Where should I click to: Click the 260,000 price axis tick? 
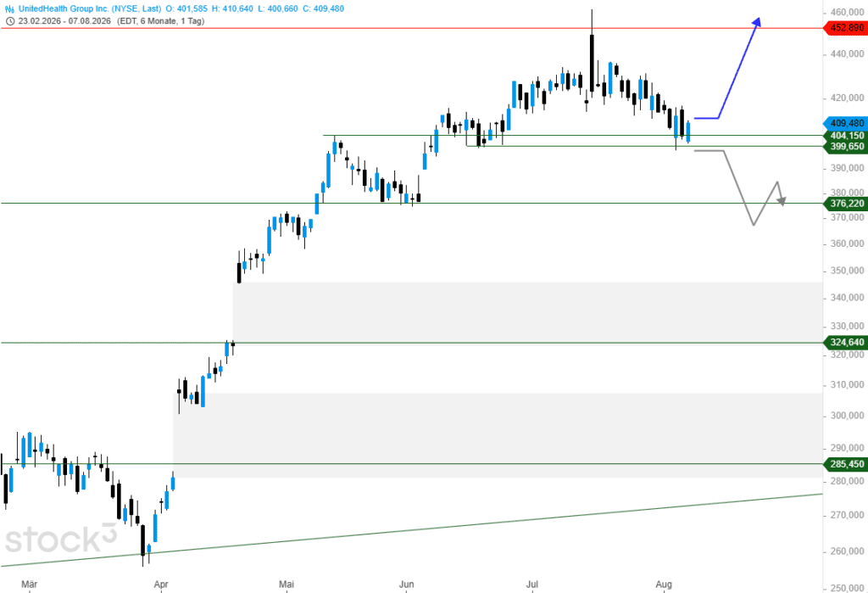[x=847, y=551]
